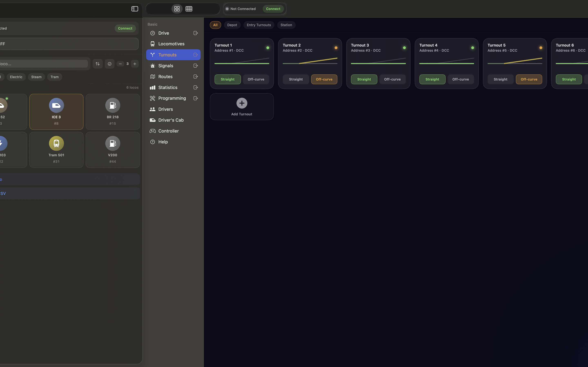Show only Station turnouts
Image resolution: width=588 pixels, height=367 pixels.
[286, 25]
